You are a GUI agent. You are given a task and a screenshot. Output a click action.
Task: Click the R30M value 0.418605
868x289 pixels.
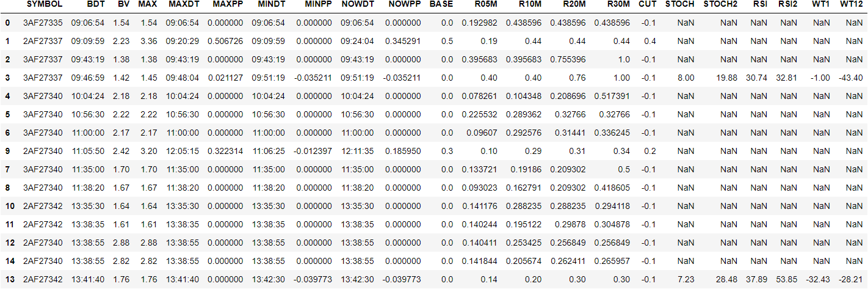click(x=613, y=188)
